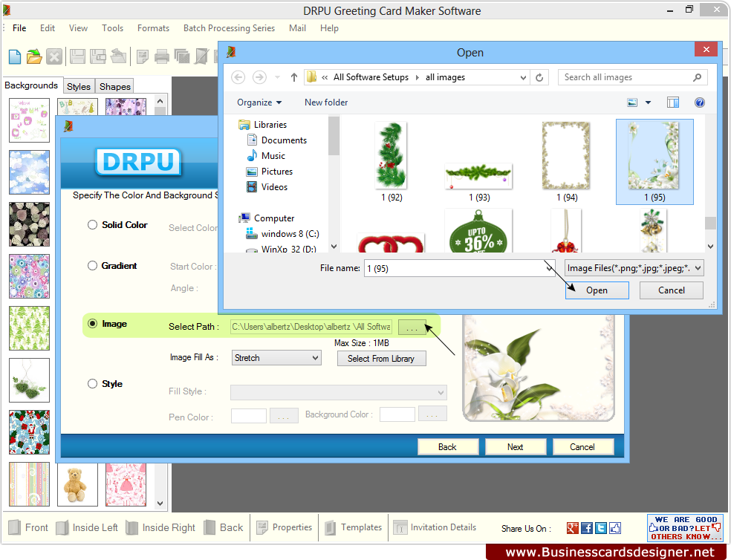The width and height of the screenshot is (731, 560).
Task: Open the Front card side view
Action: [x=28, y=527]
